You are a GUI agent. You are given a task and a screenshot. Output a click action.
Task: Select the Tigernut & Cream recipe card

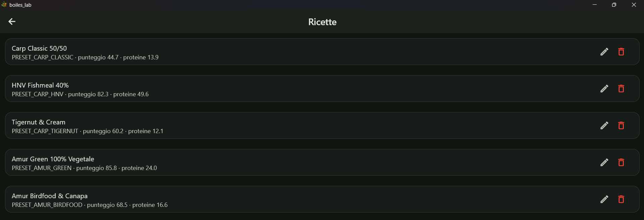[x=322, y=125]
